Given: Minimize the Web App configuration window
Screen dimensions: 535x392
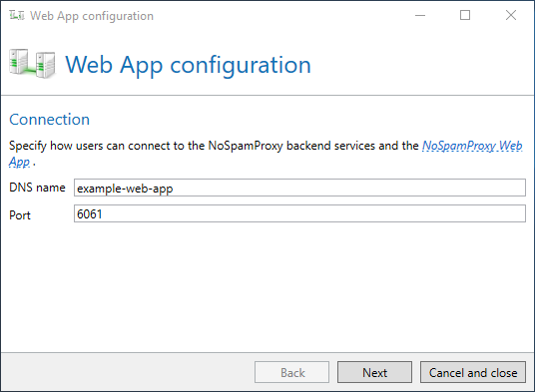Looking at the screenshot, I should 420,15.
